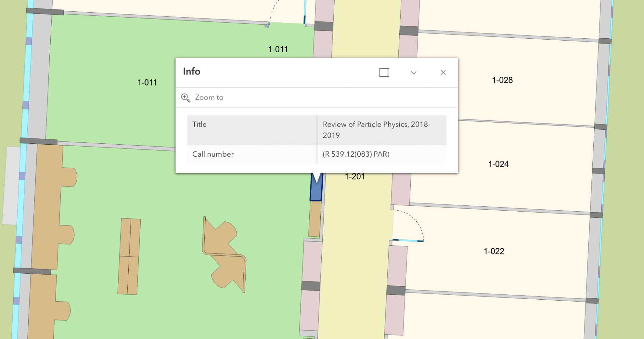Close the Info popup
The image size is (644, 339).
(443, 73)
